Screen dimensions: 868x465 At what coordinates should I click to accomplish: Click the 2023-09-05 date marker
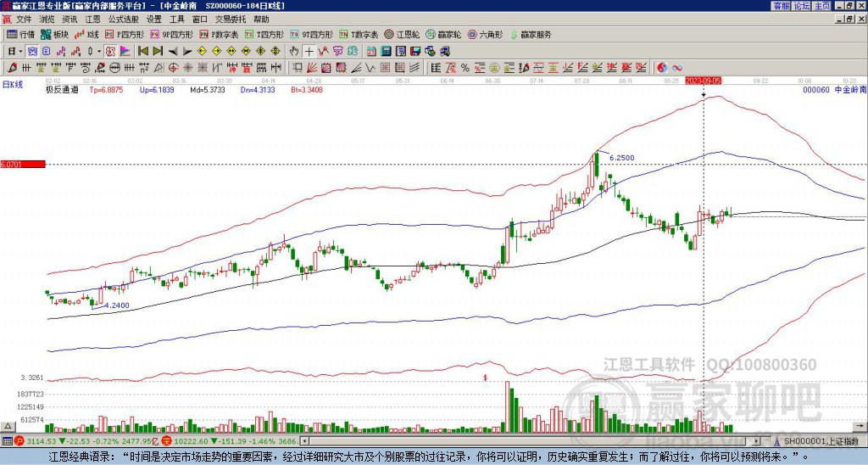pyautogui.click(x=703, y=81)
